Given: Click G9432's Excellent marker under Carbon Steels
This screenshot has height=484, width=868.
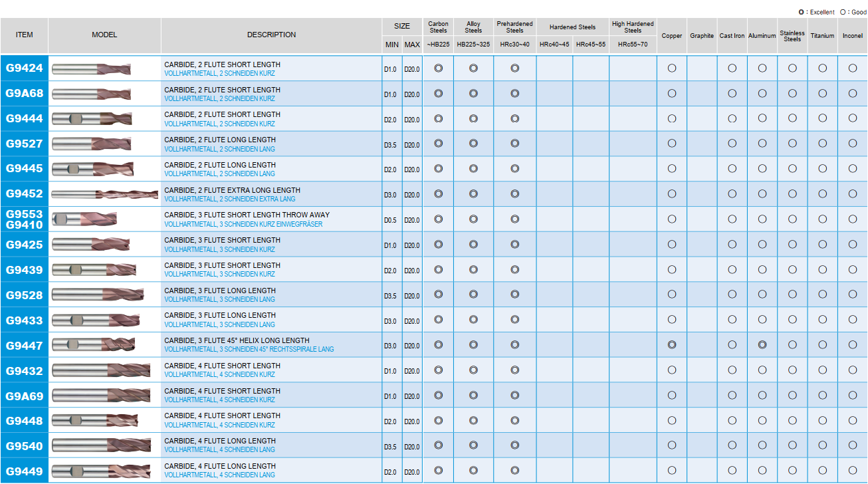Looking at the screenshot, I should click(x=439, y=370).
